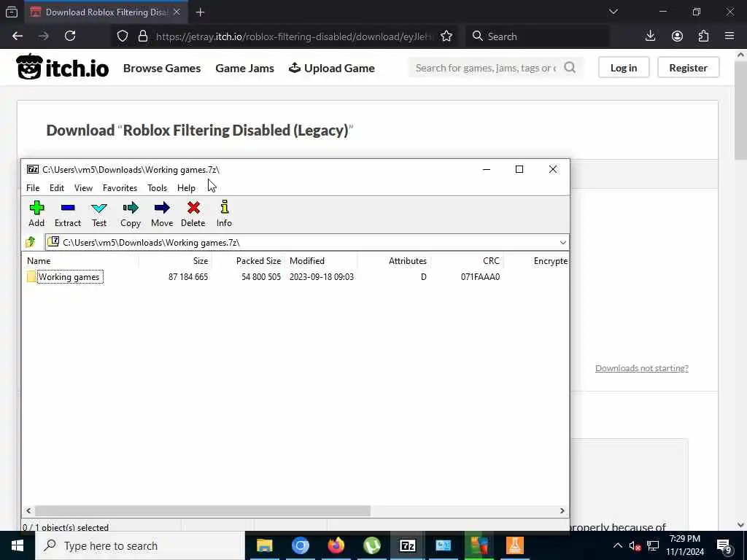Open the Firefox extensions icon
Viewport: 747px width, 560px height.
pos(703,36)
